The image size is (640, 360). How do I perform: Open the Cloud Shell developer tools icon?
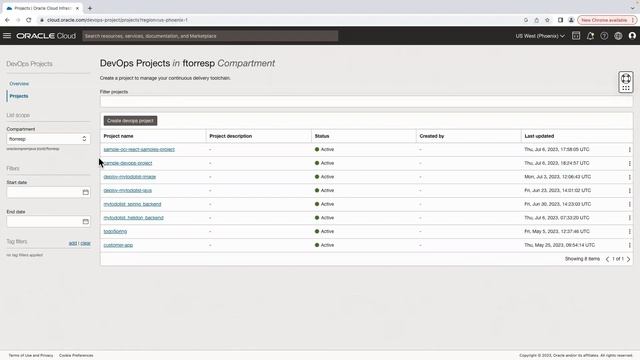pyautogui.click(x=576, y=36)
